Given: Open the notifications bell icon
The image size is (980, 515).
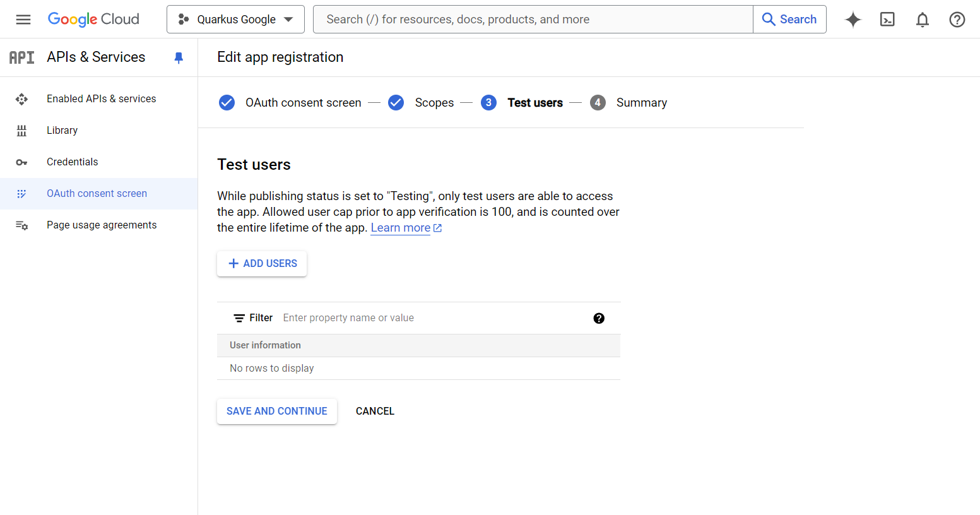Looking at the screenshot, I should [923, 20].
